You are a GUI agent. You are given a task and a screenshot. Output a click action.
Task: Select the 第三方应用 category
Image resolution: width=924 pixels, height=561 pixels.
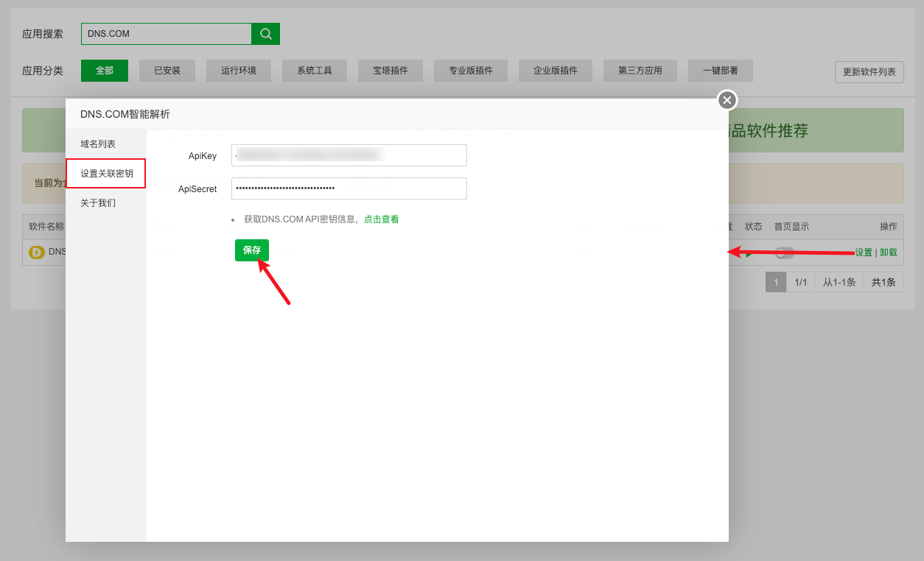(640, 71)
